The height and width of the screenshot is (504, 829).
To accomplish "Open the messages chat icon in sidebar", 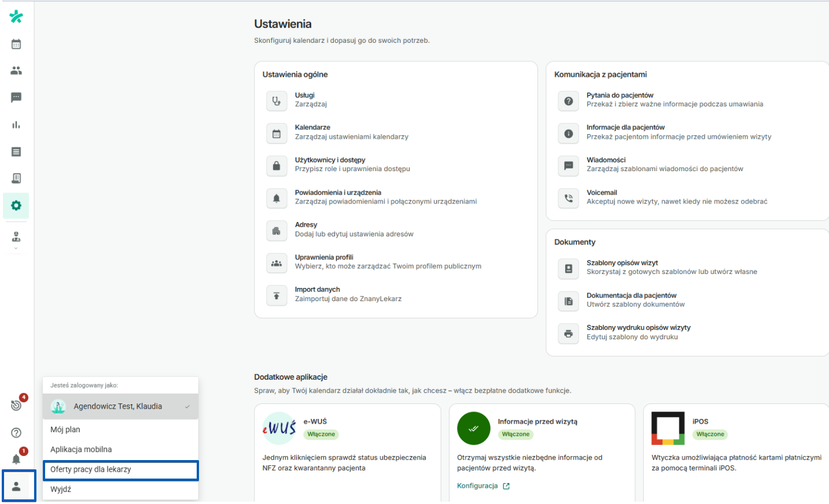I will point(16,98).
